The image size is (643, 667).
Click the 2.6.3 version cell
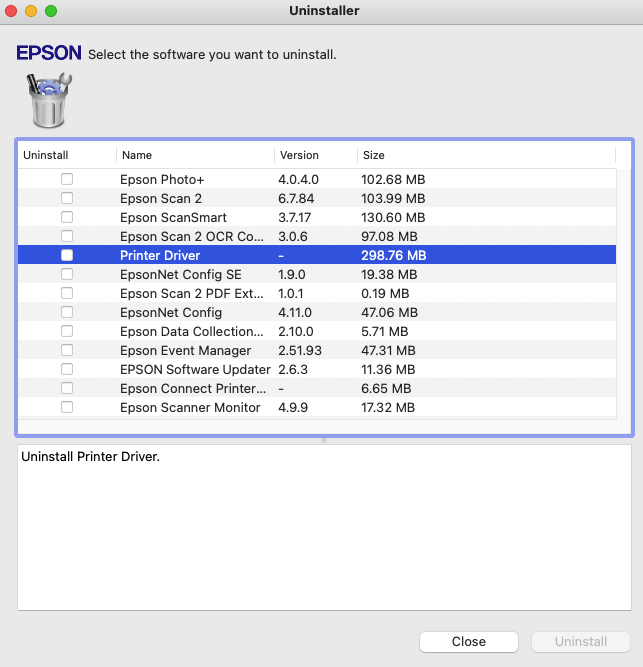[293, 369]
